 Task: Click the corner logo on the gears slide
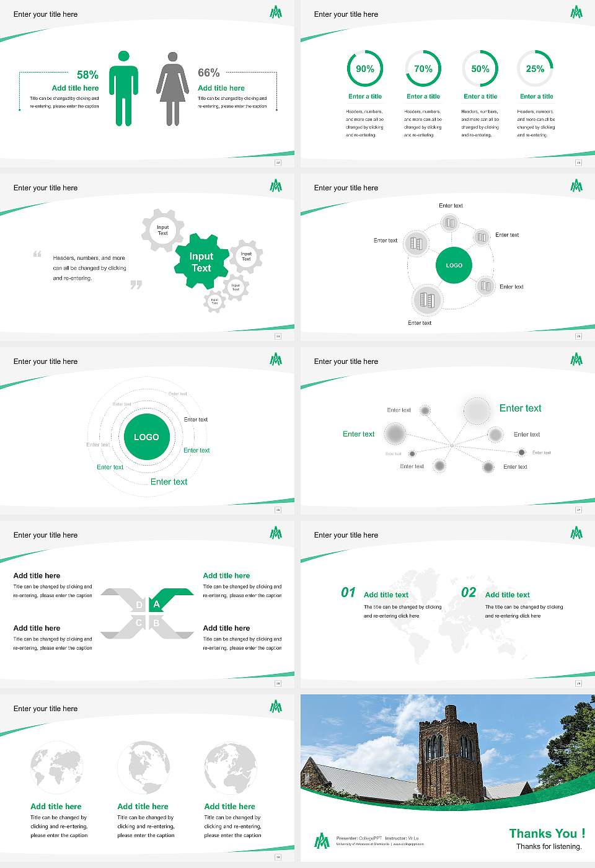[276, 185]
